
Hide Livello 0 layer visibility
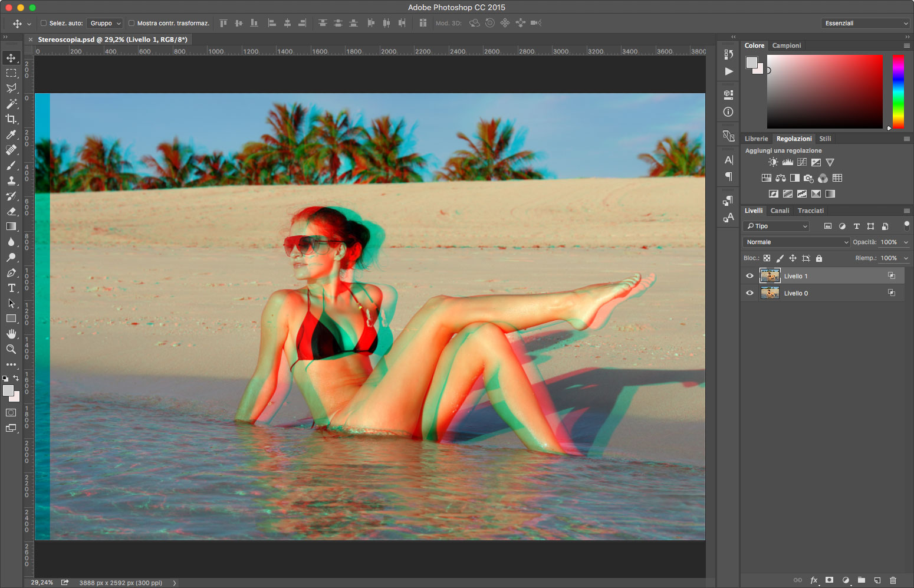[749, 293]
